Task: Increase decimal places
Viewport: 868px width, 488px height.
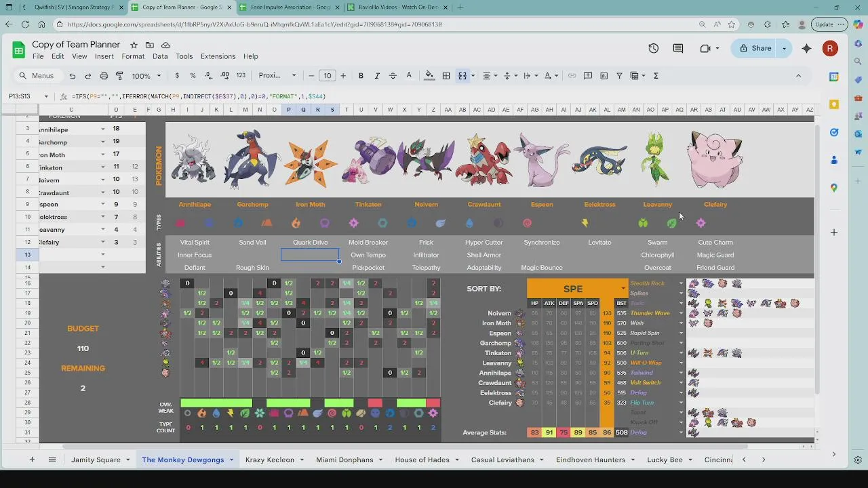Action: point(224,76)
